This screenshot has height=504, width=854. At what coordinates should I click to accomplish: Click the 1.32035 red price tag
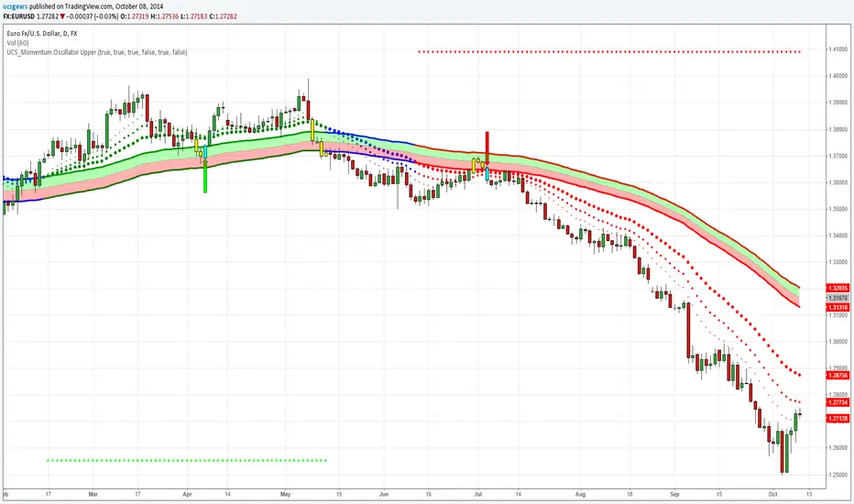(838, 288)
